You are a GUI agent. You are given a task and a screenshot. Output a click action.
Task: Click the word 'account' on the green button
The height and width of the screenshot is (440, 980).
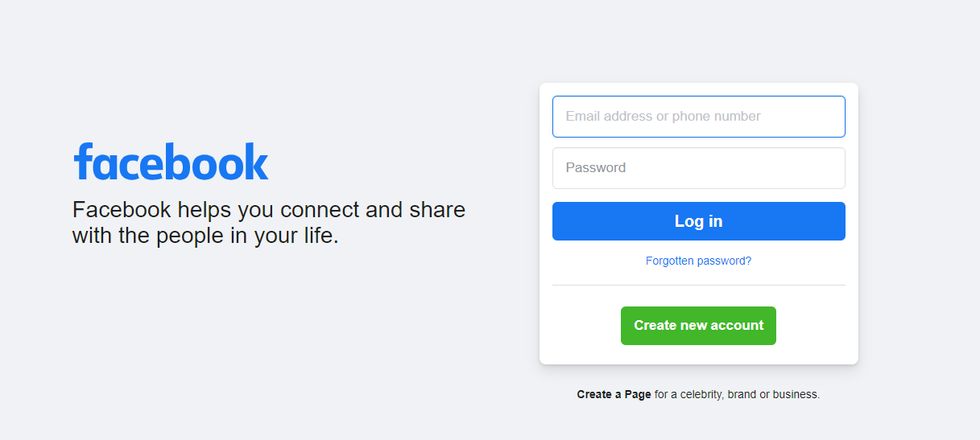[x=737, y=326]
